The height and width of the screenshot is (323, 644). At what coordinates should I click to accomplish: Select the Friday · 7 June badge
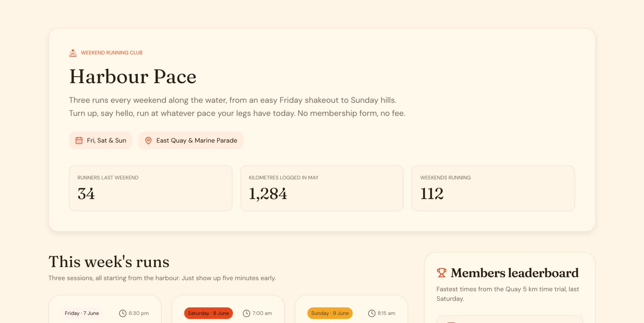(82, 313)
